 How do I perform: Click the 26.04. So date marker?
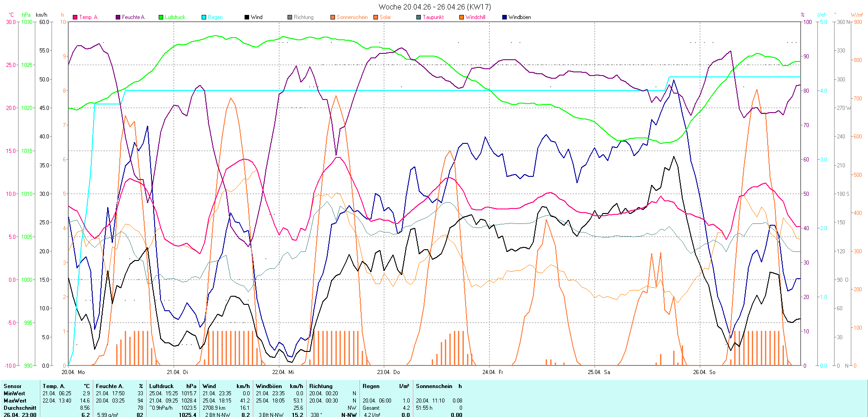click(704, 372)
